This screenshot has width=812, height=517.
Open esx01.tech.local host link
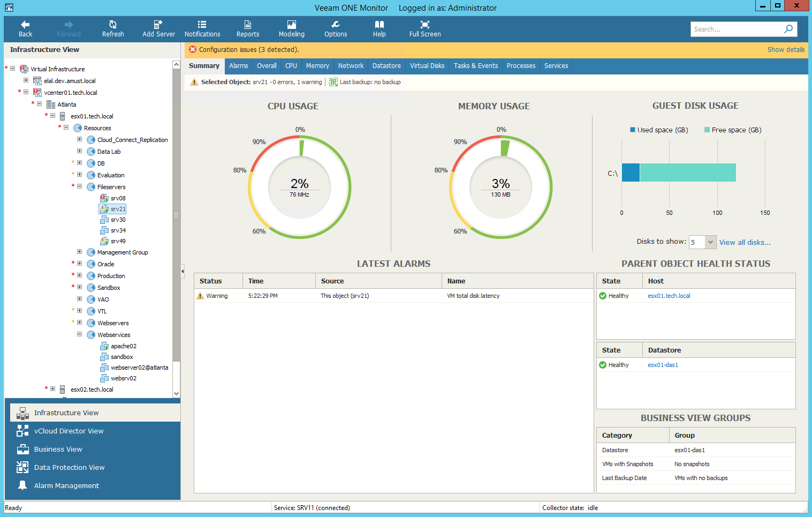(669, 296)
